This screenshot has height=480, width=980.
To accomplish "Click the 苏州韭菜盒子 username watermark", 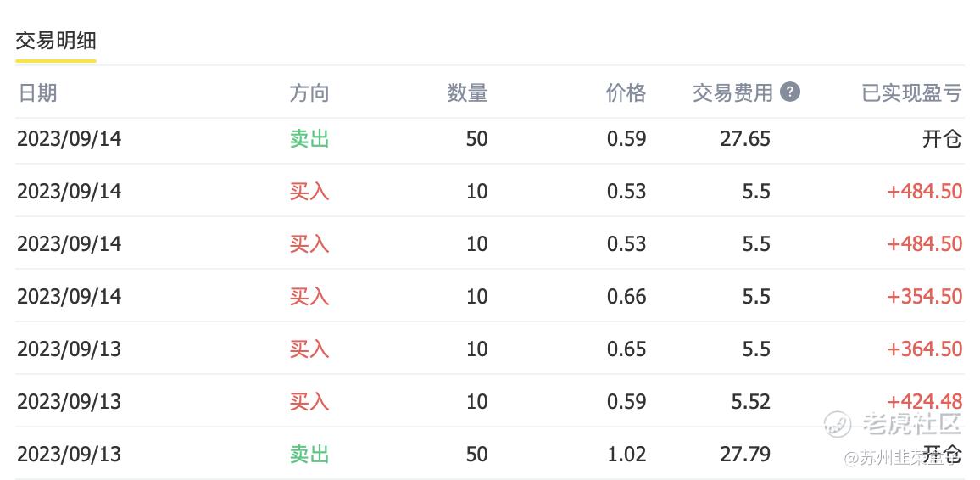I will (x=902, y=459).
